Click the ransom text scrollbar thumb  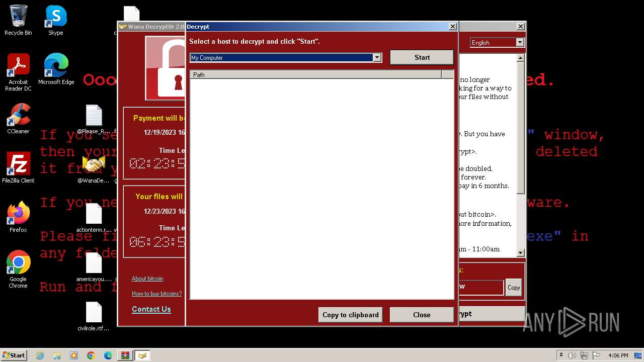tap(521, 128)
